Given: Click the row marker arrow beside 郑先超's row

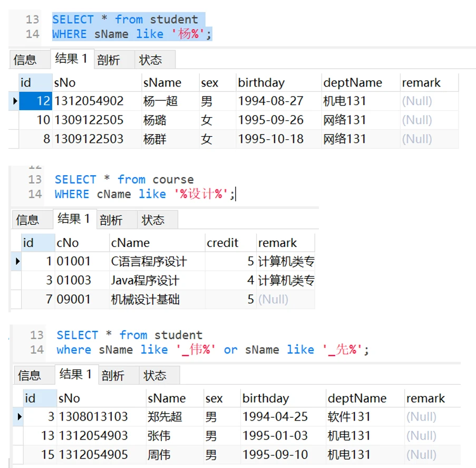Looking at the screenshot, I should pos(20,417).
